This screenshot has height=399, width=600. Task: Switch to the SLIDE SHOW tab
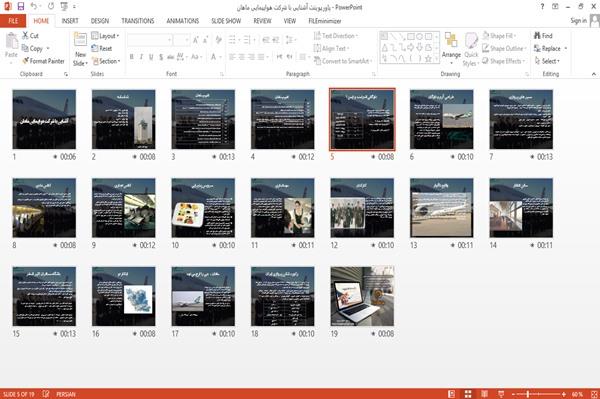pyautogui.click(x=226, y=21)
